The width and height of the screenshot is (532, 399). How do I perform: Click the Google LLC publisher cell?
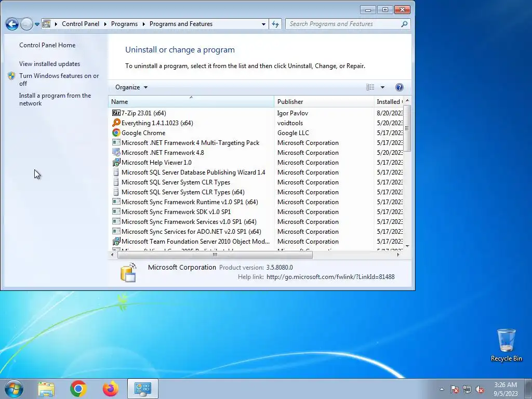point(293,132)
